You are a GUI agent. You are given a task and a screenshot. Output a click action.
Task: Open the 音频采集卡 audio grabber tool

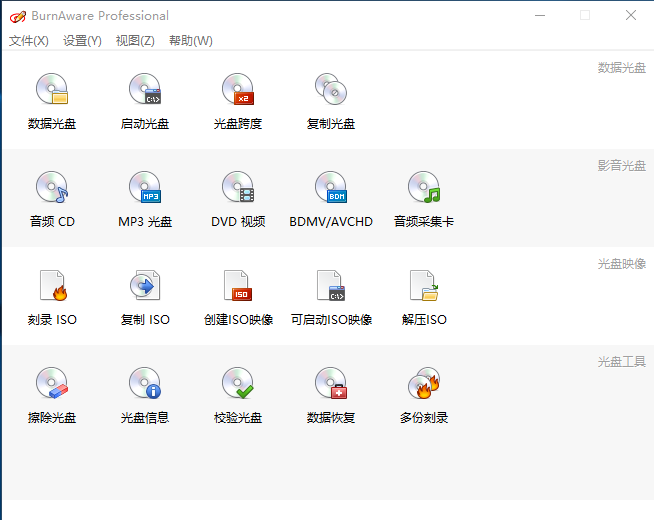tap(424, 199)
